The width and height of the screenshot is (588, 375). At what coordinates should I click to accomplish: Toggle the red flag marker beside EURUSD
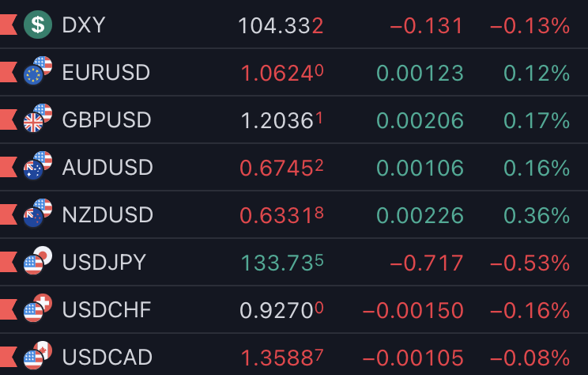click(x=8, y=72)
